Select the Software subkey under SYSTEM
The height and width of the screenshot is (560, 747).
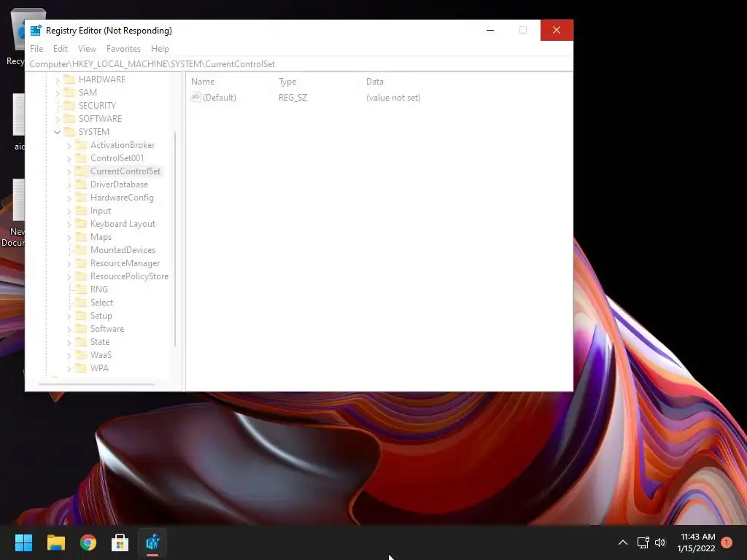click(x=107, y=329)
